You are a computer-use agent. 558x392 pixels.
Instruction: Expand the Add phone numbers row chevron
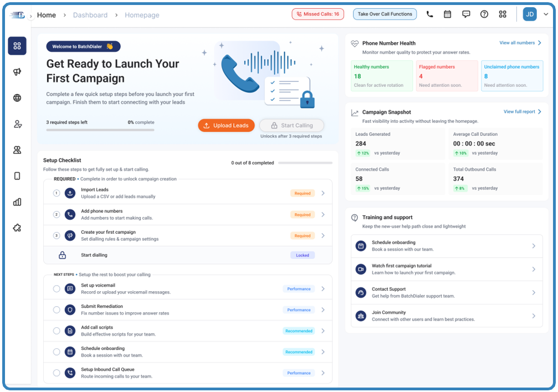coord(323,214)
